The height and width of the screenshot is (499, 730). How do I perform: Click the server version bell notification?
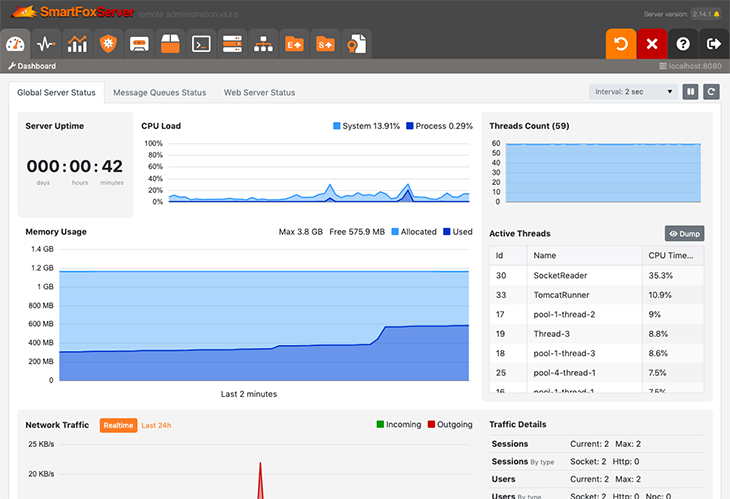tap(716, 14)
